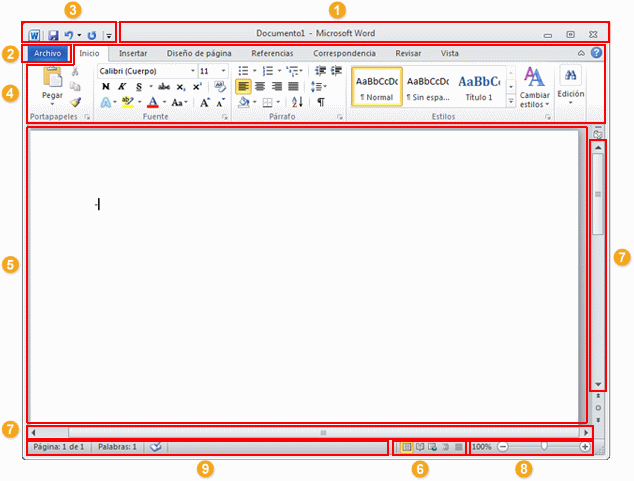
Task: Toggle italic K formatting
Action: pos(122,86)
